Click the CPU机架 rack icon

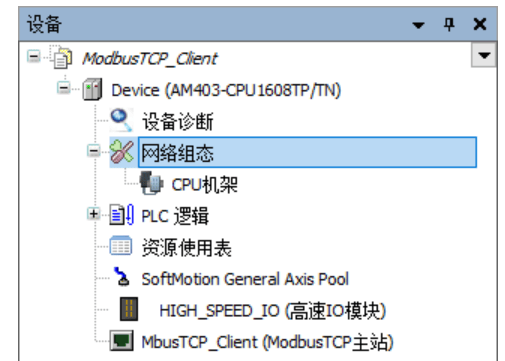151,183
